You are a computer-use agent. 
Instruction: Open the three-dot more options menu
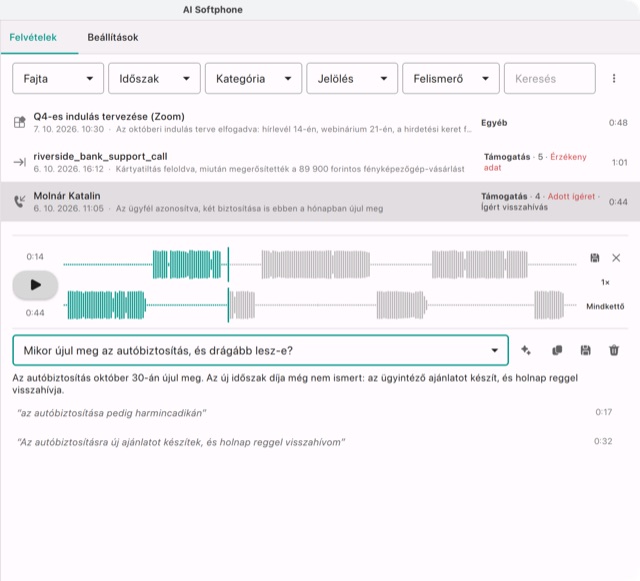[614, 78]
